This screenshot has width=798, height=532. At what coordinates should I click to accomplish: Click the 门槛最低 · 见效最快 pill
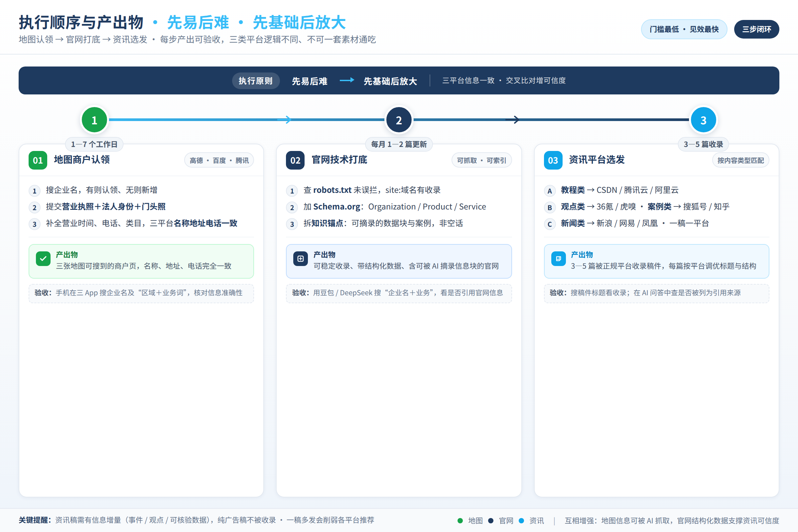tap(684, 29)
